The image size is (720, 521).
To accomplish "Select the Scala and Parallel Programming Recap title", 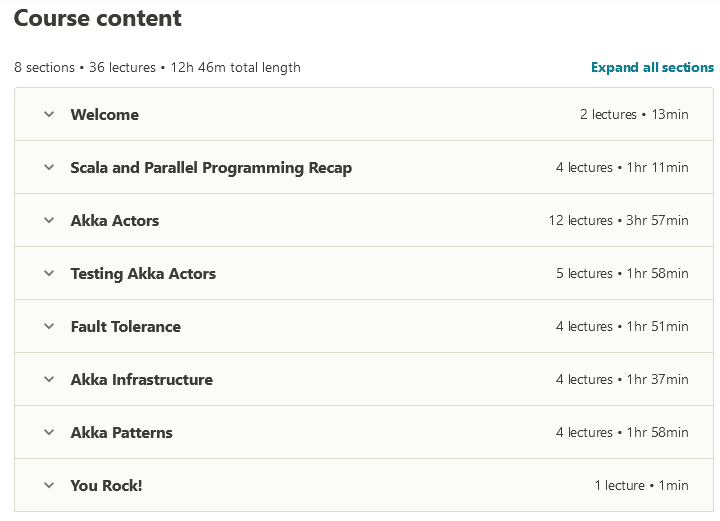I will click(x=211, y=168).
